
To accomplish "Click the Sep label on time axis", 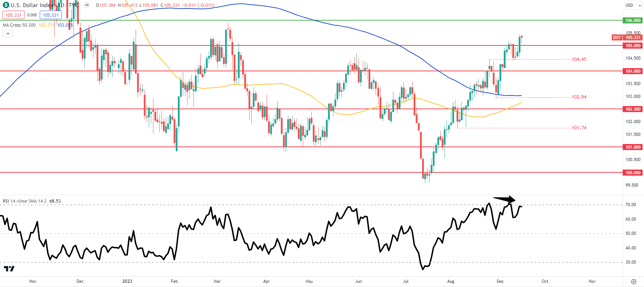I will pos(500,281).
